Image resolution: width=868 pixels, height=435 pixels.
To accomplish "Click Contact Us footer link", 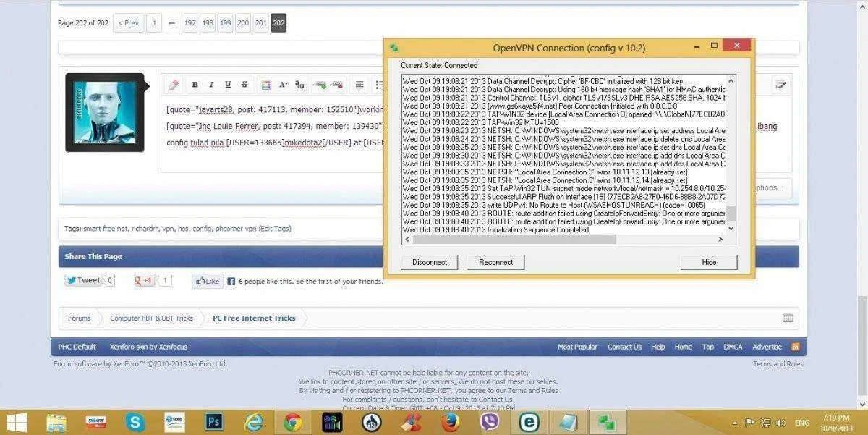I will coord(624,347).
